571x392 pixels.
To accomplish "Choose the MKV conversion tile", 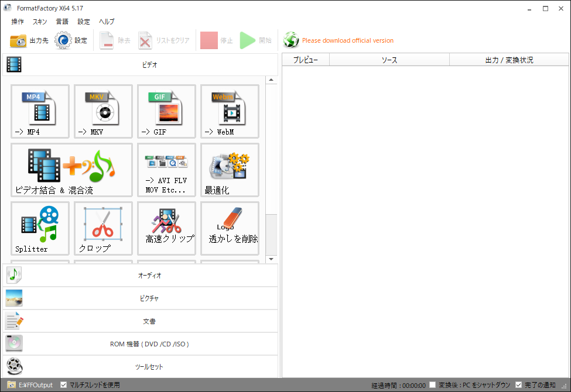I will coord(103,111).
